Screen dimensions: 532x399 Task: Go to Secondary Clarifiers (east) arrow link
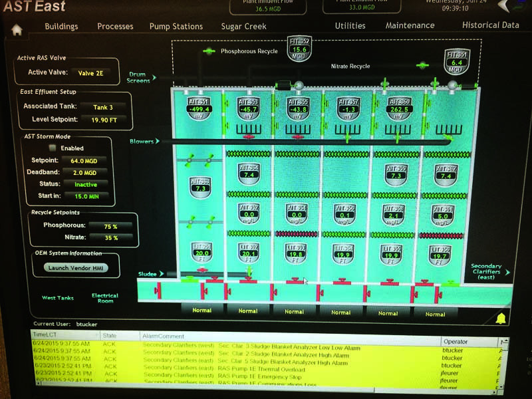(x=490, y=272)
